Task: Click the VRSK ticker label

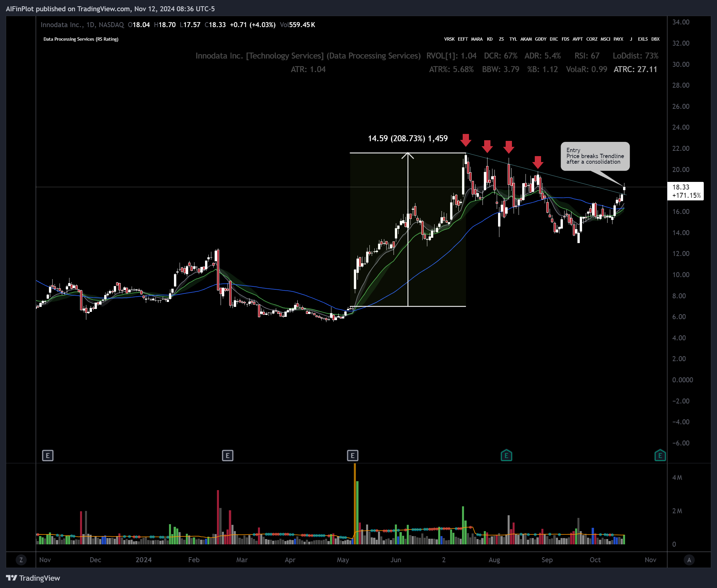Action: (x=449, y=39)
